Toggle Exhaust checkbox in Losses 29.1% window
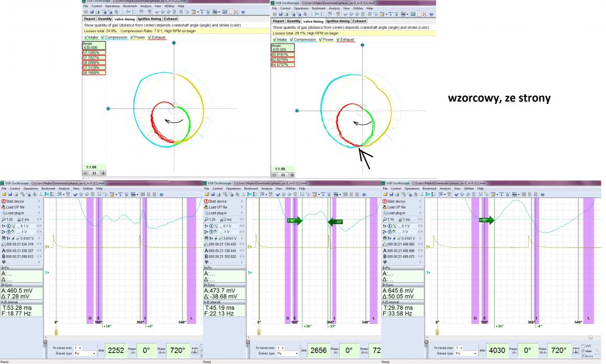 pyautogui.click(x=338, y=40)
